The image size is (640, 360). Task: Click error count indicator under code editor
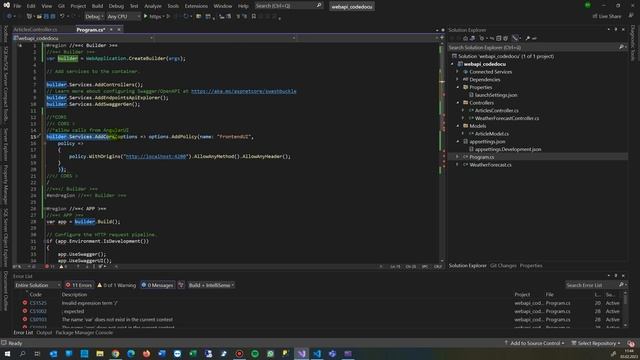click(49, 267)
